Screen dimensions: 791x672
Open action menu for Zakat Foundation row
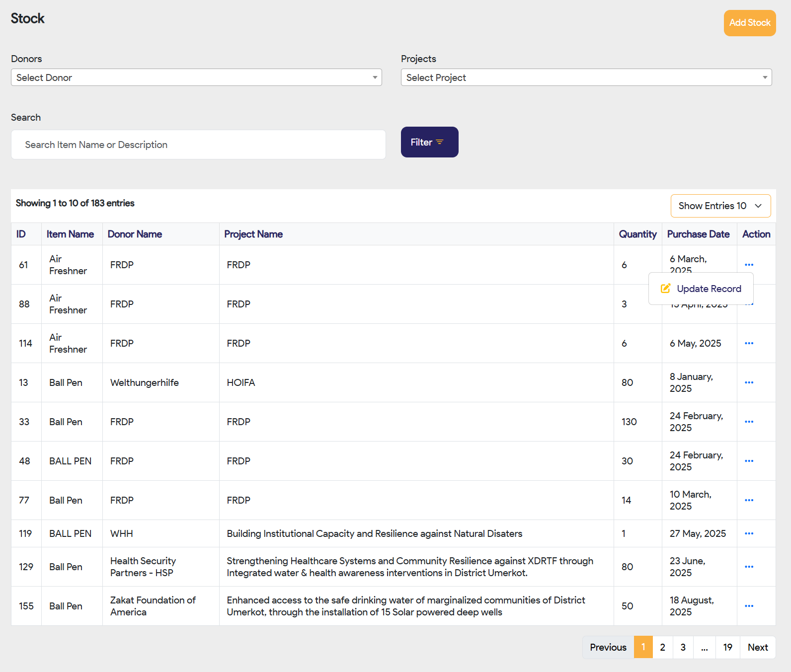click(749, 606)
